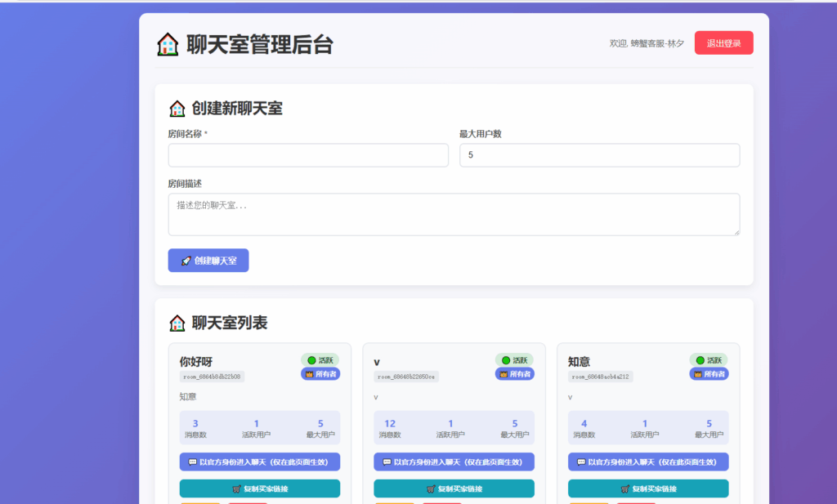Copy the buyer link for the v room
Viewport: 837px width, 504px height.
click(454, 488)
